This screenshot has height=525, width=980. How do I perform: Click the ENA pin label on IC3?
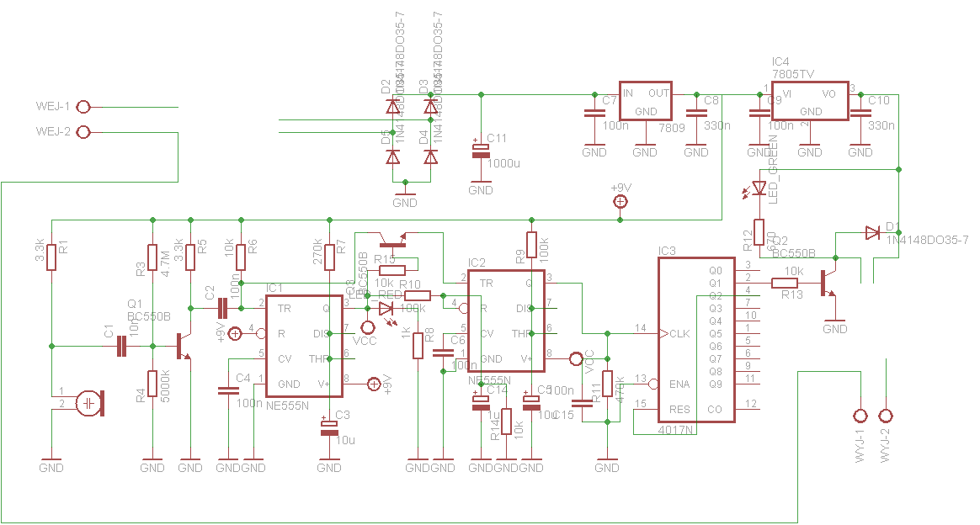[x=679, y=384]
